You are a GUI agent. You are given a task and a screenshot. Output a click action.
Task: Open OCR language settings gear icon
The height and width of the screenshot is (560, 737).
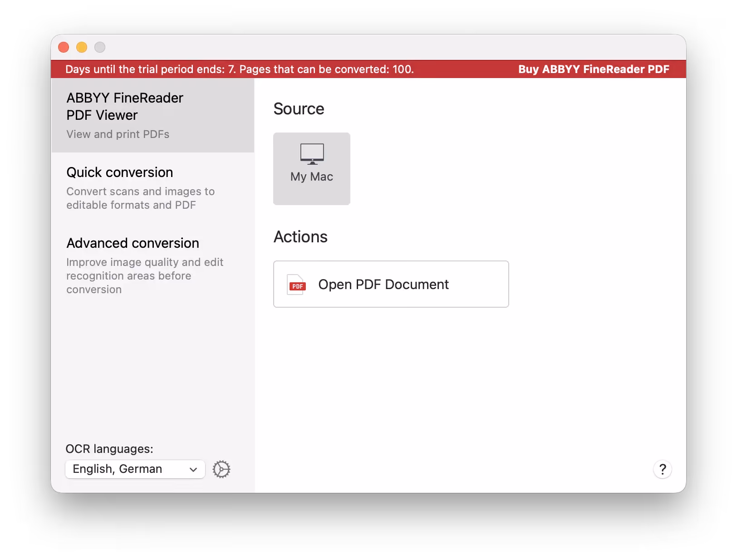tap(221, 469)
